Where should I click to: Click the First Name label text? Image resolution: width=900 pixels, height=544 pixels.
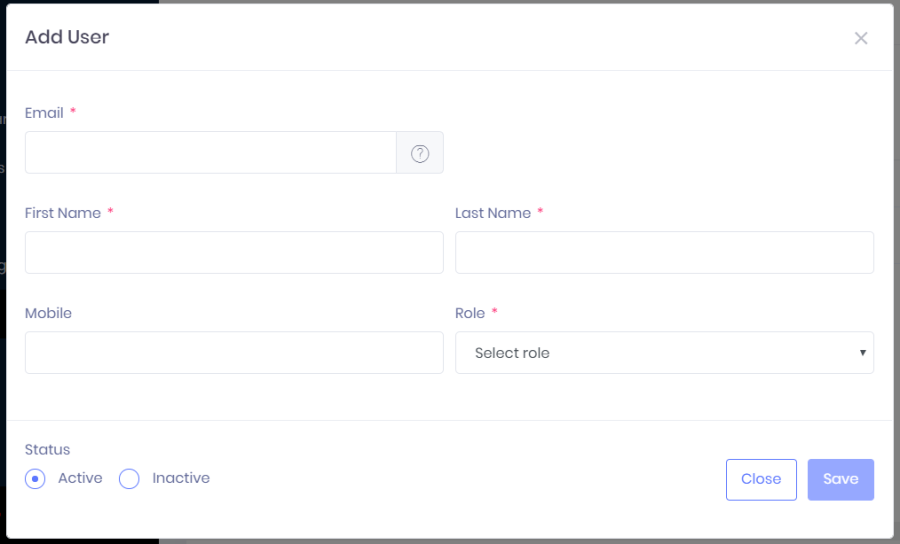pyautogui.click(x=63, y=213)
